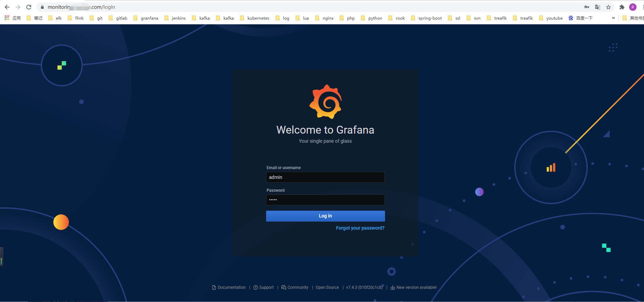This screenshot has height=302, width=644.
Task: Click New version available link
Action: click(x=414, y=287)
